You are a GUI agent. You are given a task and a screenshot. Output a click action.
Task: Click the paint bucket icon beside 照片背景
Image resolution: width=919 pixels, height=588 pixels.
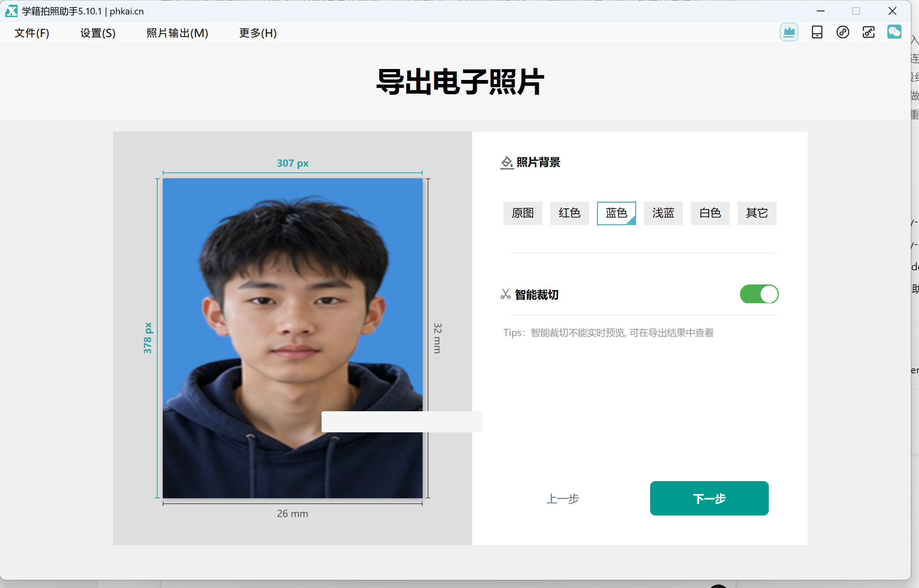pos(507,162)
